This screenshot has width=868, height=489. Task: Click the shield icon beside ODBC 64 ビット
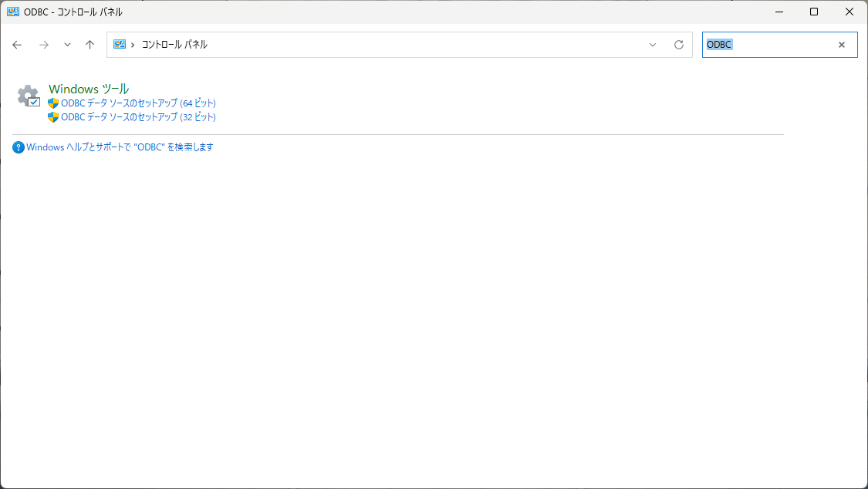[x=53, y=103]
